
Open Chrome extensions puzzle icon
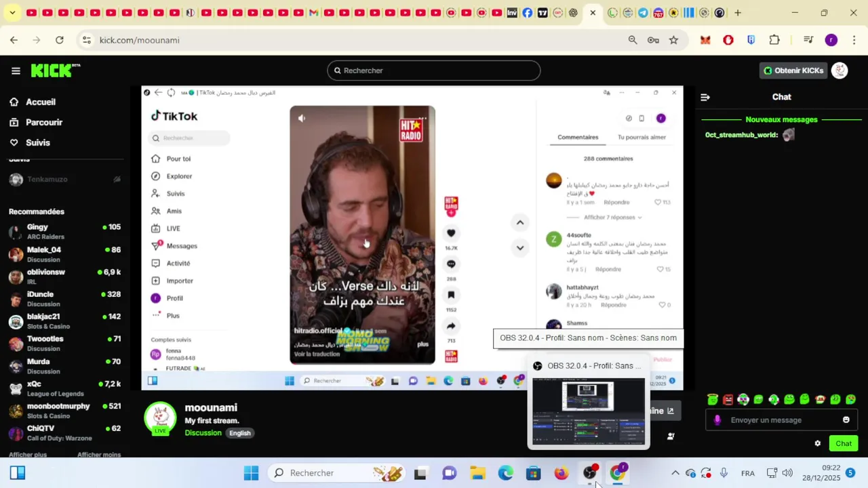[x=774, y=40]
